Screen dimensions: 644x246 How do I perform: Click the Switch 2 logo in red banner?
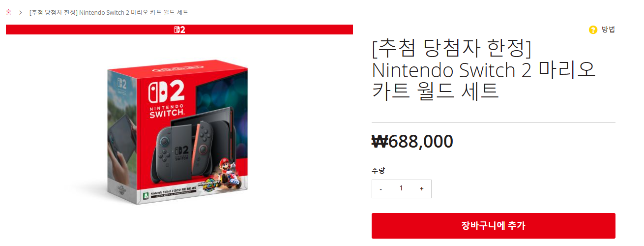tap(179, 30)
